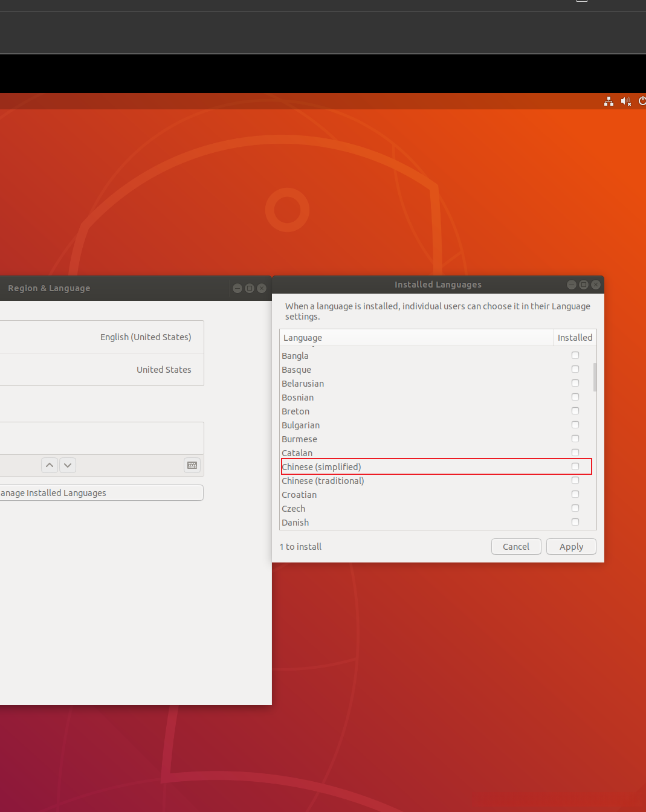The image size is (646, 812).
Task: Sort by the Installed column header
Action: coord(575,338)
